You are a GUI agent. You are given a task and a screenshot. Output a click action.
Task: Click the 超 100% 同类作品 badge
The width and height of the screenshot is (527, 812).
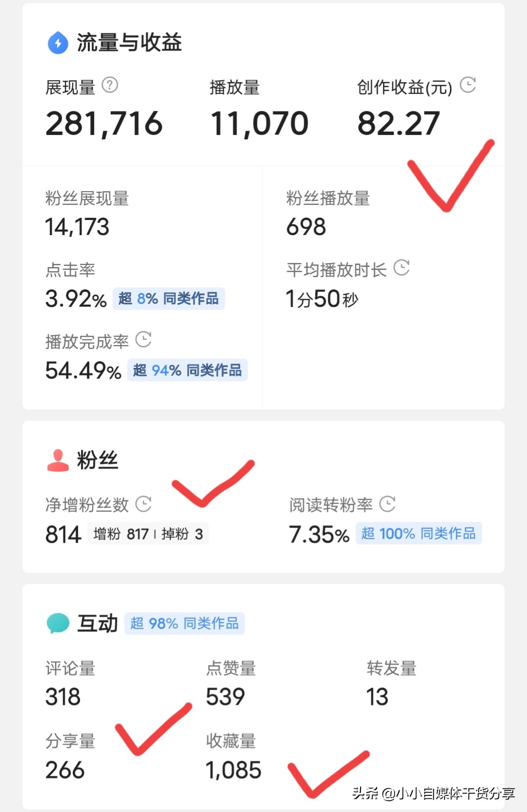(x=418, y=534)
